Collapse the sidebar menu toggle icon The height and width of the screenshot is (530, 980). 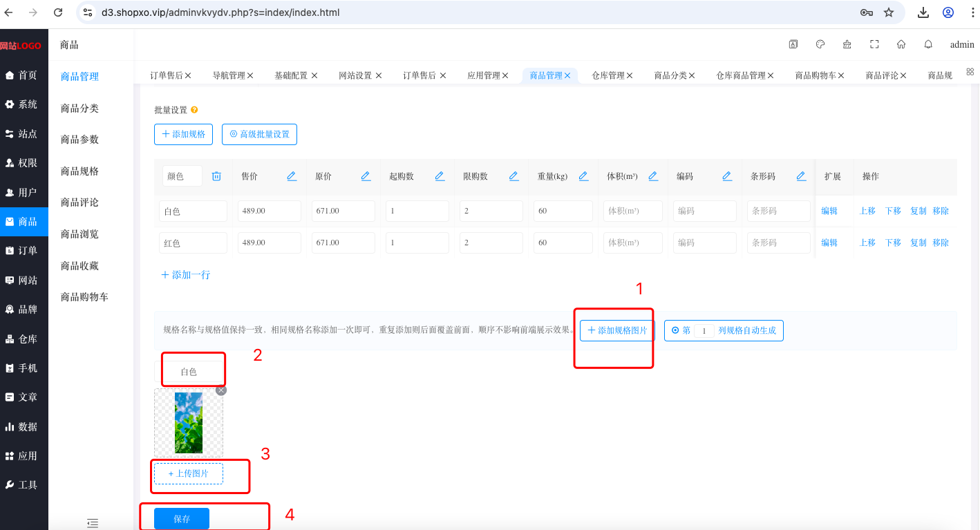pos(93,523)
